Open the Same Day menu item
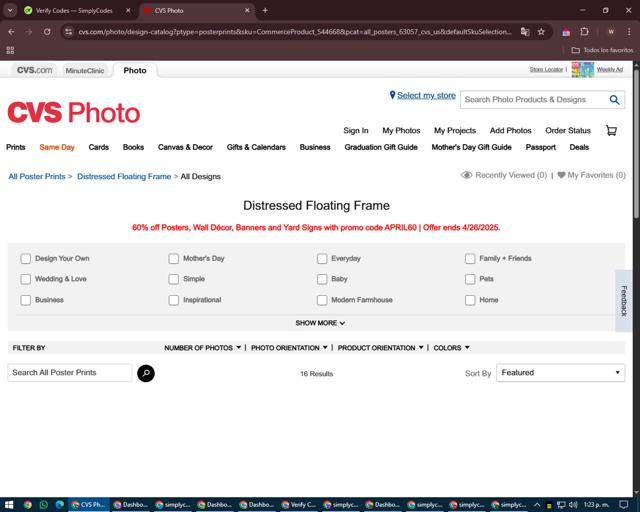 pos(57,147)
